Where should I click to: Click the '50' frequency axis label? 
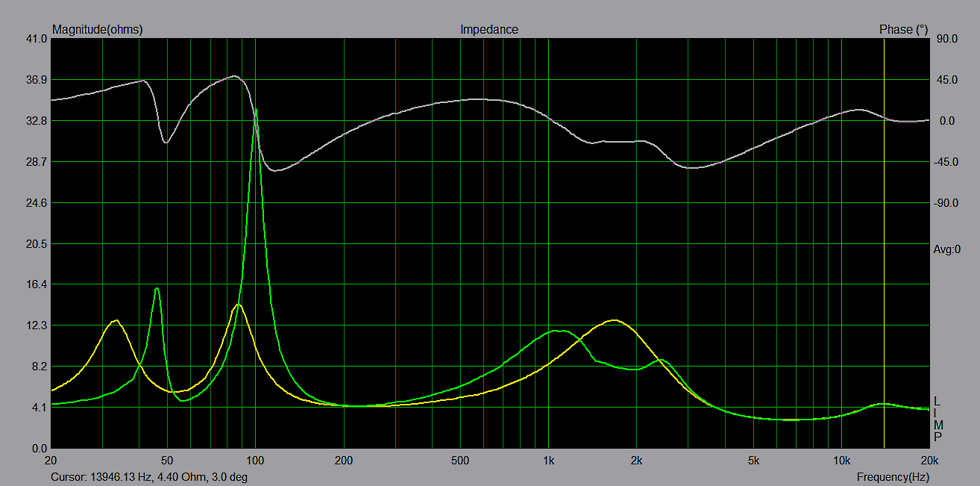pyautogui.click(x=167, y=460)
